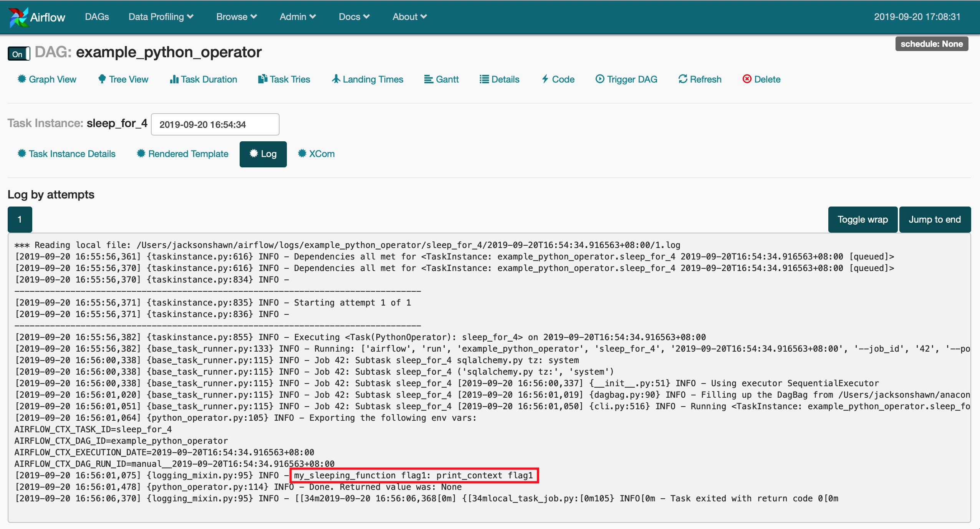Expand the Data Profiling dropdown
This screenshot has width=980, height=529.
(x=161, y=17)
